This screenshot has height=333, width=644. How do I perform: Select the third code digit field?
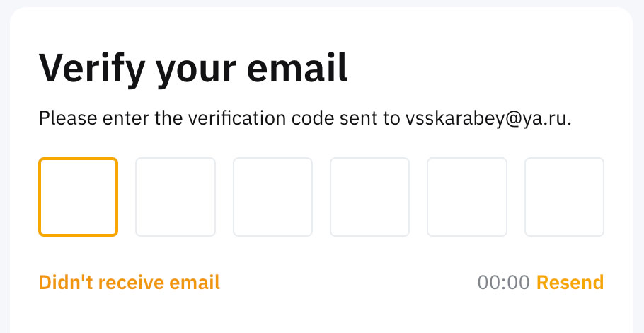tap(272, 197)
